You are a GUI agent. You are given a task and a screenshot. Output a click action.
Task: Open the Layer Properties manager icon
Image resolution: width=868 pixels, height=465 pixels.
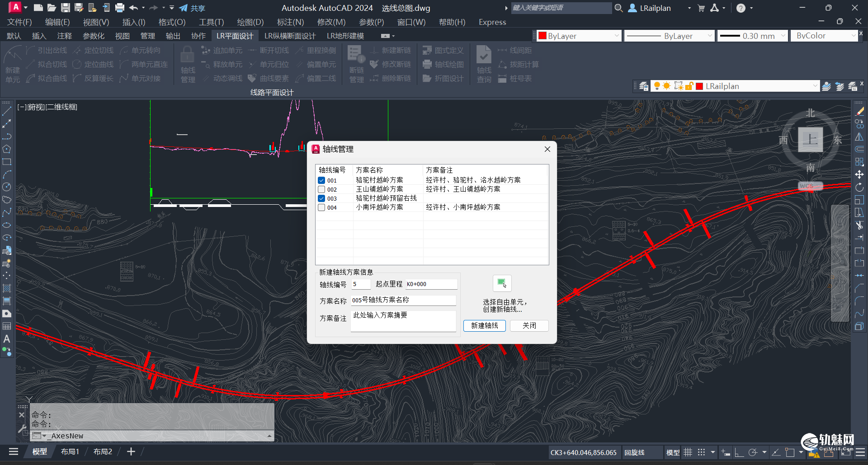pos(644,86)
